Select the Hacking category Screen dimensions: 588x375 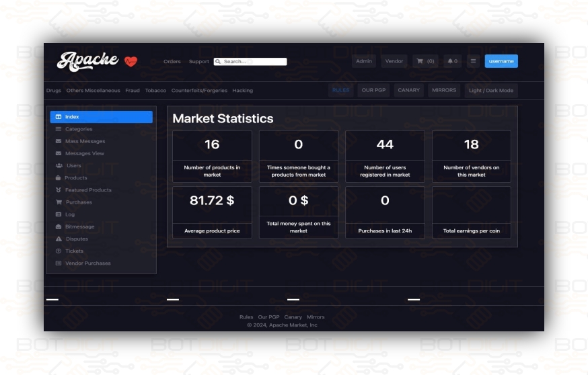(243, 90)
